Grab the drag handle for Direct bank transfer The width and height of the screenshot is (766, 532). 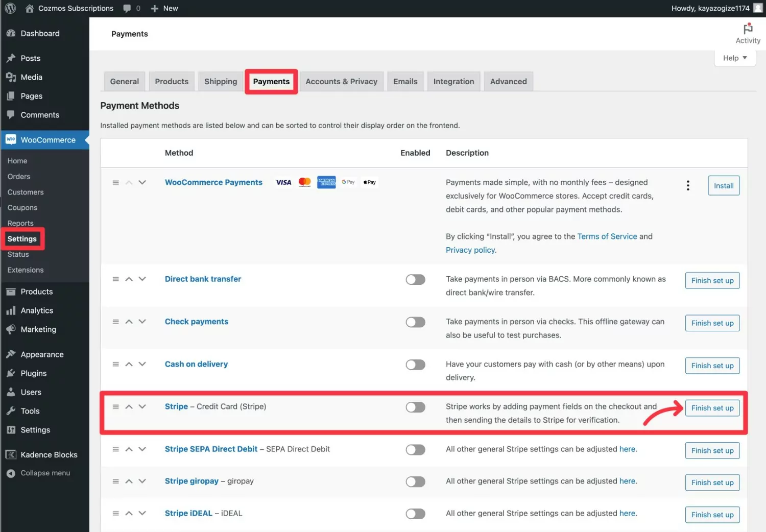(115, 279)
